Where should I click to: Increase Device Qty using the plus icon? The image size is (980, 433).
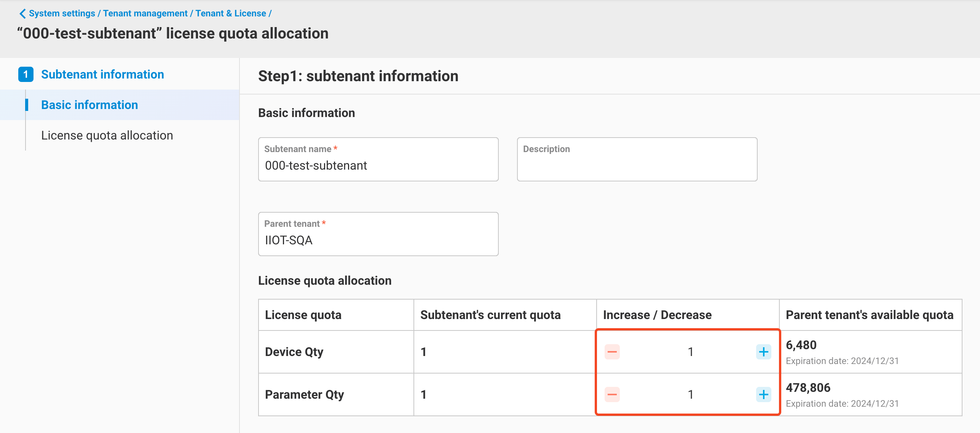pyautogui.click(x=764, y=351)
